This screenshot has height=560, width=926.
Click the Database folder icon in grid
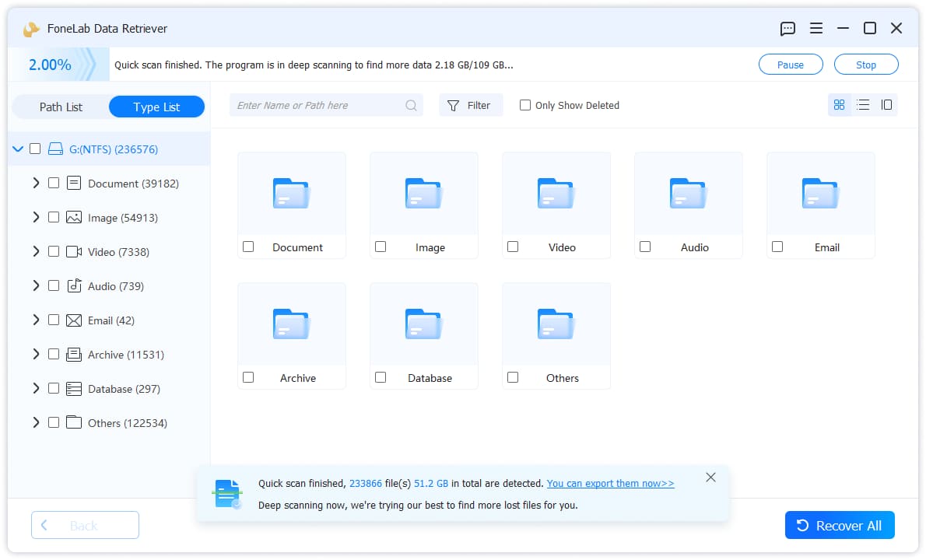(423, 324)
